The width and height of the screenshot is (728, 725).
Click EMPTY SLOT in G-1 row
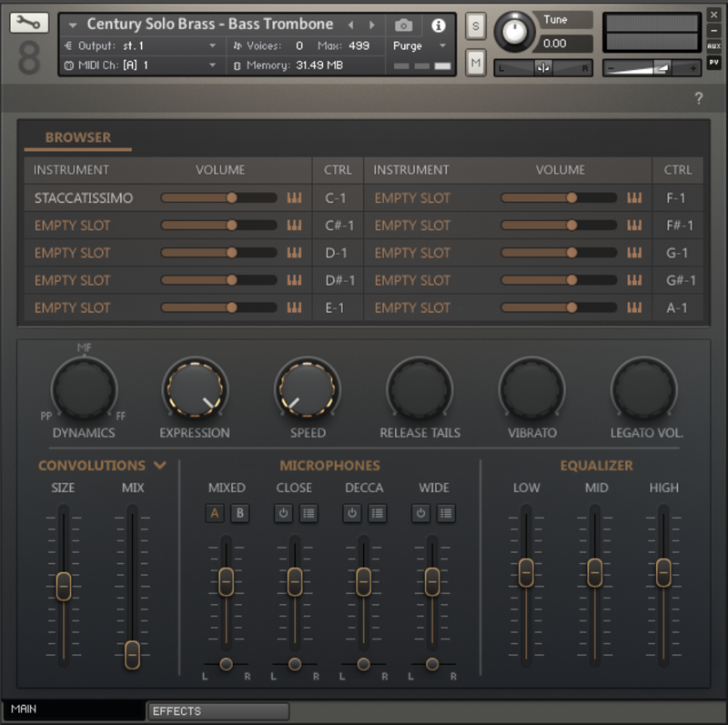[412, 253]
